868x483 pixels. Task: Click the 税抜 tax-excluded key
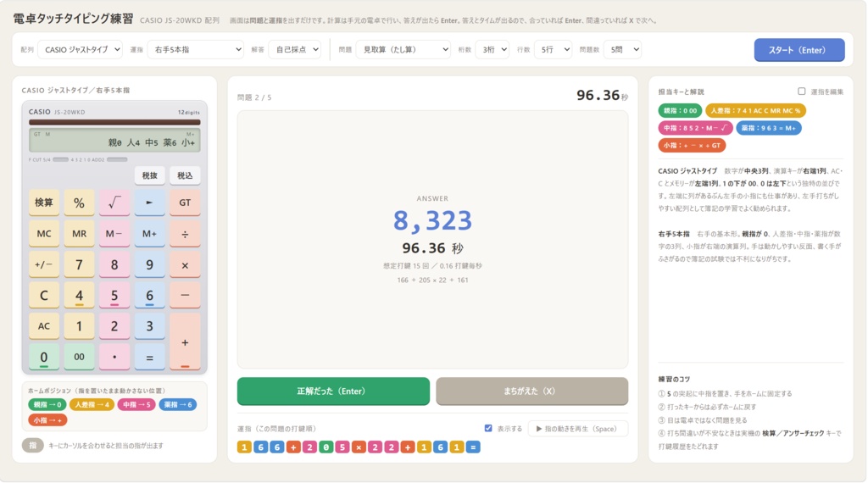tap(149, 175)
